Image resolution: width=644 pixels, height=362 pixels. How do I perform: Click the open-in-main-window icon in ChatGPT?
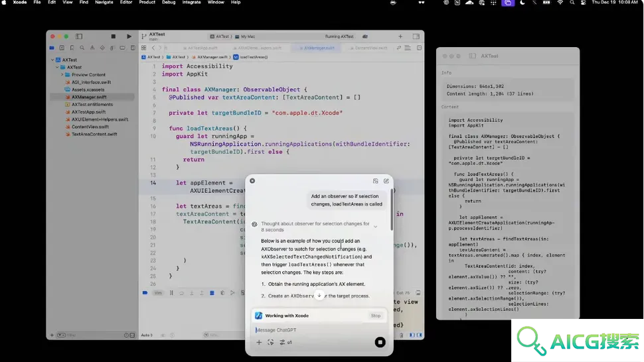click(375, 181)
